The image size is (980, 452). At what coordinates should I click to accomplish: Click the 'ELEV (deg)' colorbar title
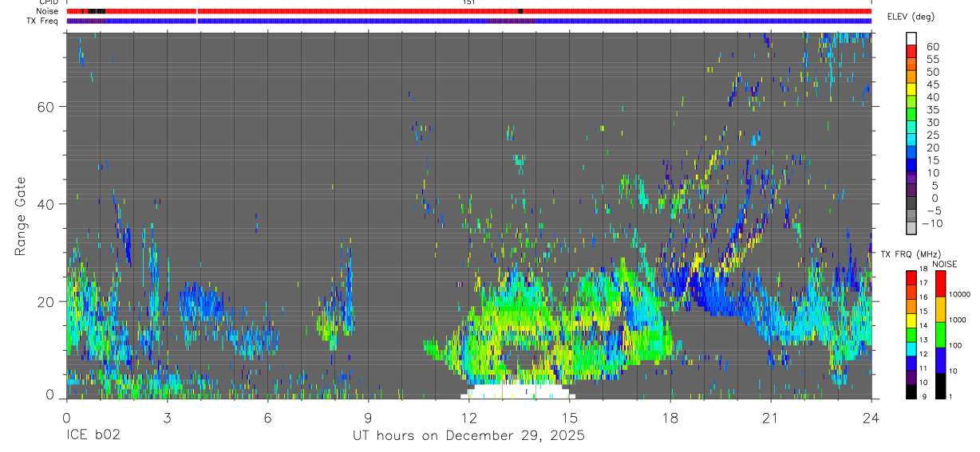911,17
